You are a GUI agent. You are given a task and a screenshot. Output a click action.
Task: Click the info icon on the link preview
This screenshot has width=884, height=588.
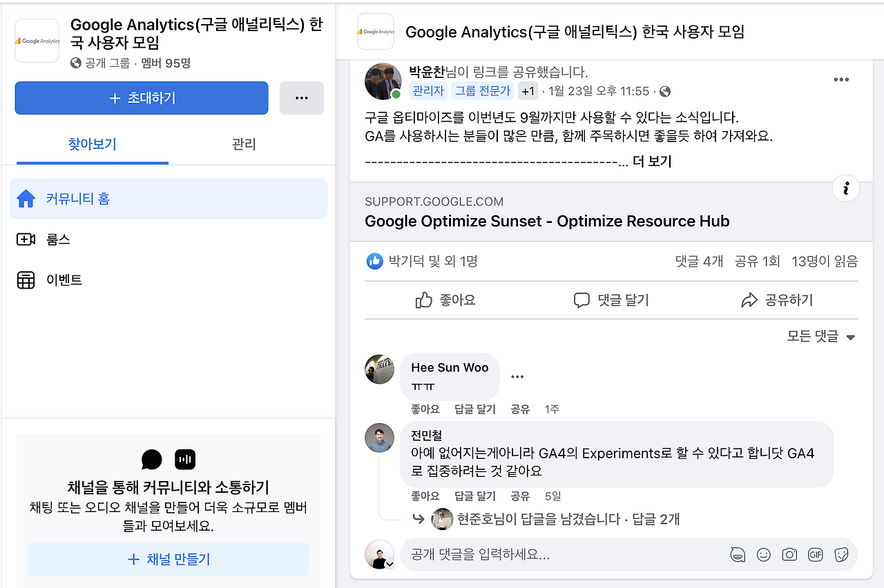coord(845,188)
